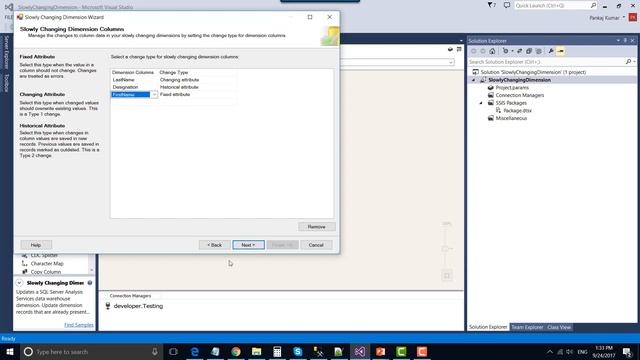Open the Find Samples link
Viewport: 640px width, 360px height.
(x=79, y=325)
